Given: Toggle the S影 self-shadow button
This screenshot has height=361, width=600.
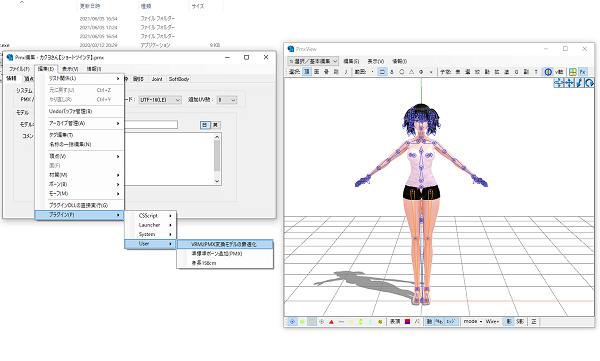Looking at the screenshot, I should 520,322.
